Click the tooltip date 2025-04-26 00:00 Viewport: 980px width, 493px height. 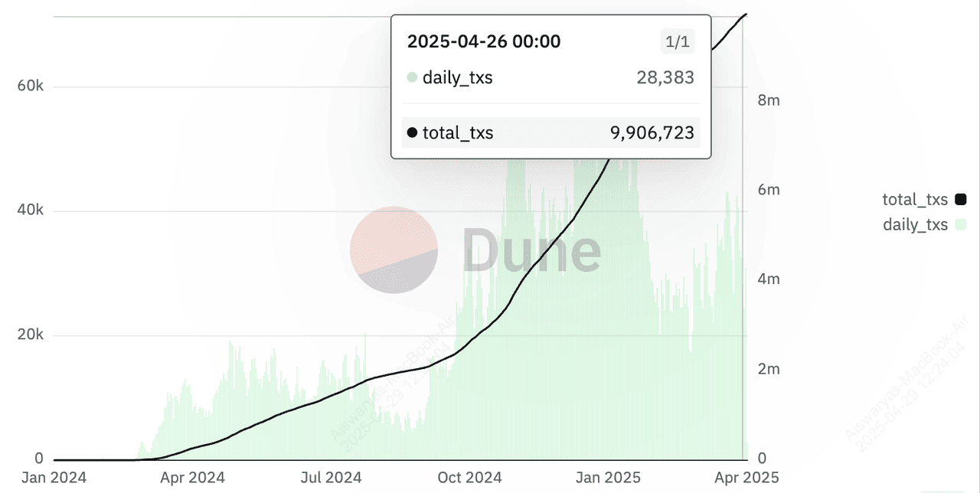click(484, 41)
